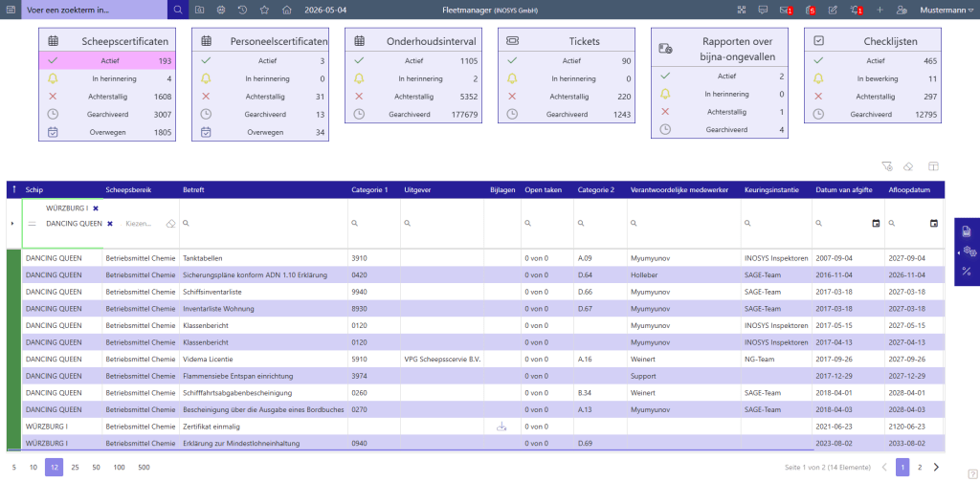Click the Uitgever filter input
Screen dimensions: 980x482
[x=442, y=223]
